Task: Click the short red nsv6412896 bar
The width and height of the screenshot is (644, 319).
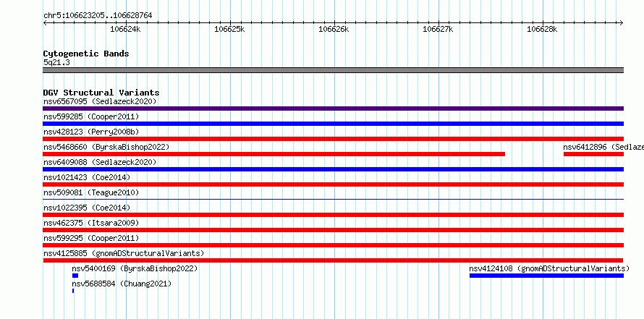Action: [593, 154]
